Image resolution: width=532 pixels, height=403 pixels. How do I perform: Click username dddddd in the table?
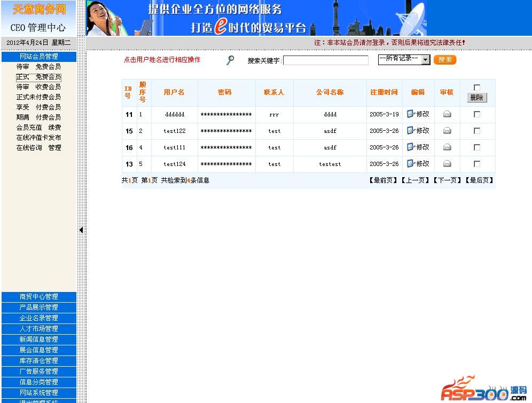click(175, 115)
